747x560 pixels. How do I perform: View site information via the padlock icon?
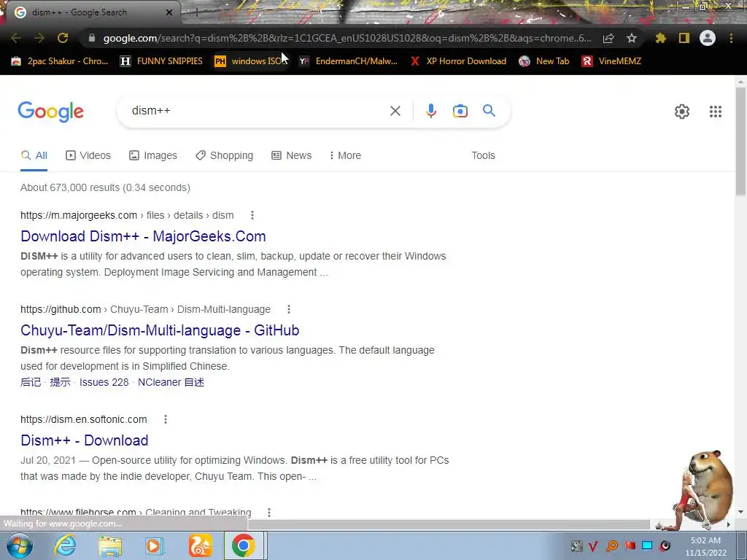(92, 38)
